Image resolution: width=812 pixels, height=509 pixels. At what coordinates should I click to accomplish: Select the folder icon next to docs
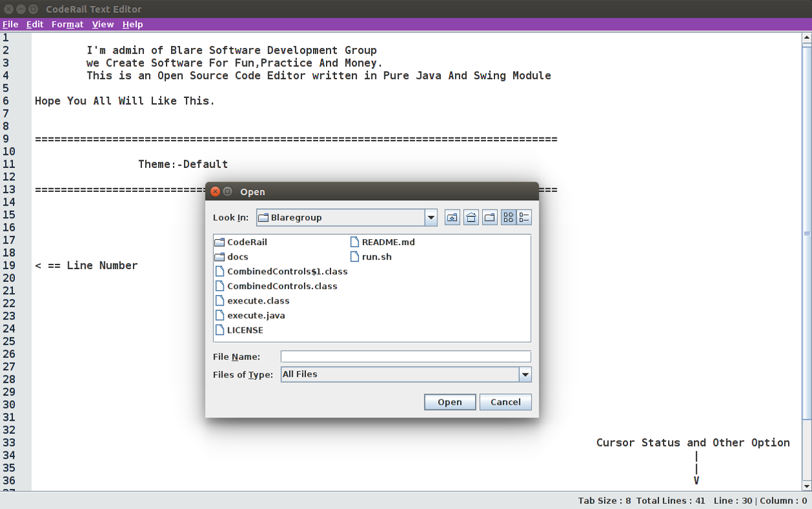219,257
